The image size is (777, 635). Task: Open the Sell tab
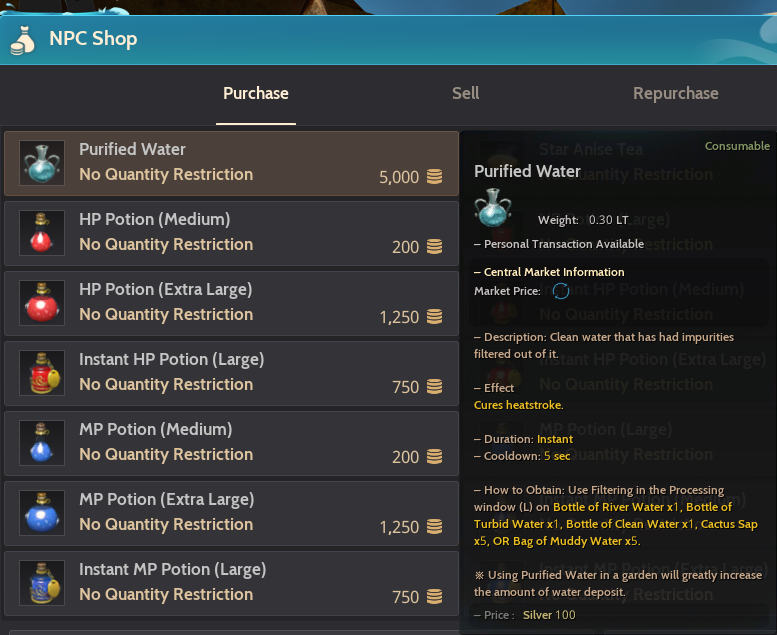tap(465, 94)
